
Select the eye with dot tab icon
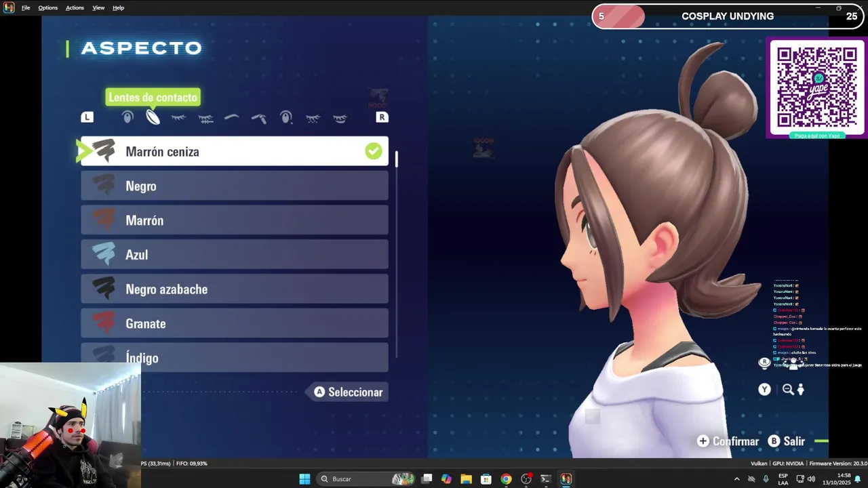coord(285,117)
